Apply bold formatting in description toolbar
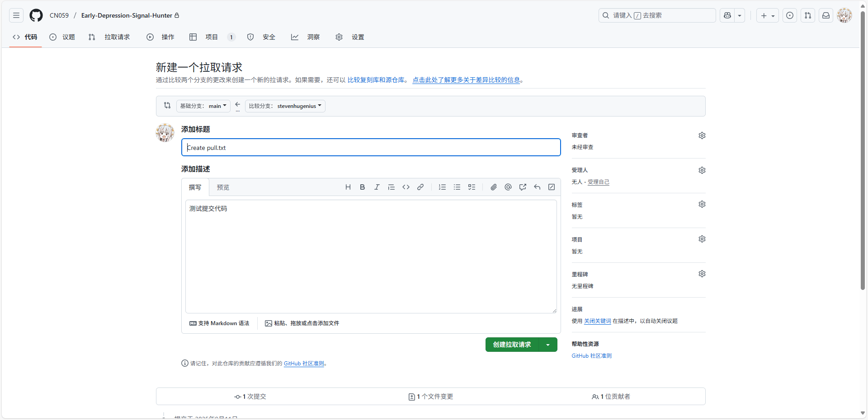 pos(362,187)
